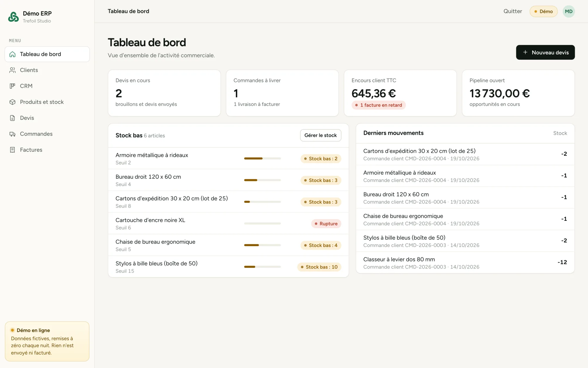588x368 pixels.
Task: Select Stylos à bille bleus in Stock bas list
Action: 228,267
